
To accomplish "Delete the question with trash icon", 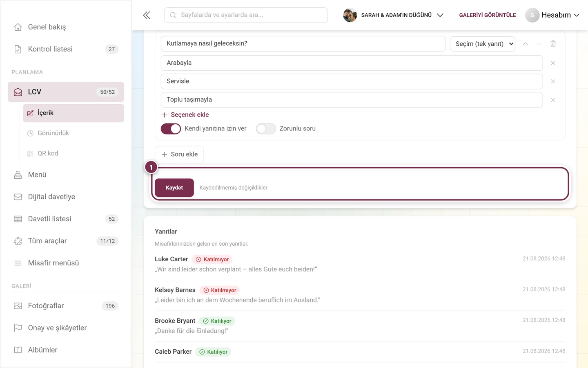I will 553,44.
